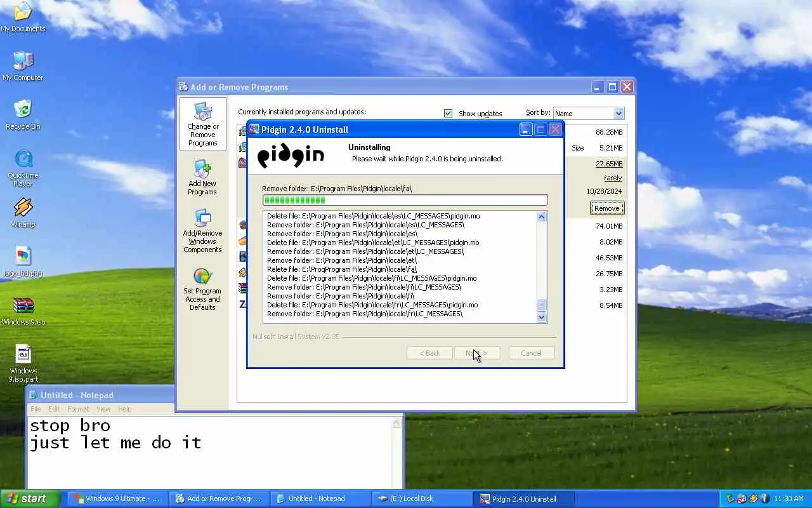Screen dimensions: 812x508
Task: Open Notepad Help menu
Action: click(125, 409)
